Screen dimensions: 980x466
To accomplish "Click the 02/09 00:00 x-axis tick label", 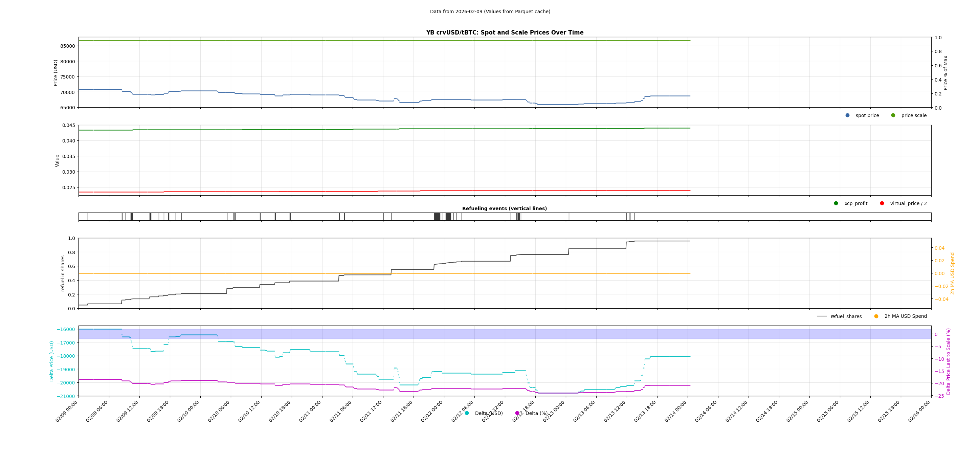I will tap(67, 411).
